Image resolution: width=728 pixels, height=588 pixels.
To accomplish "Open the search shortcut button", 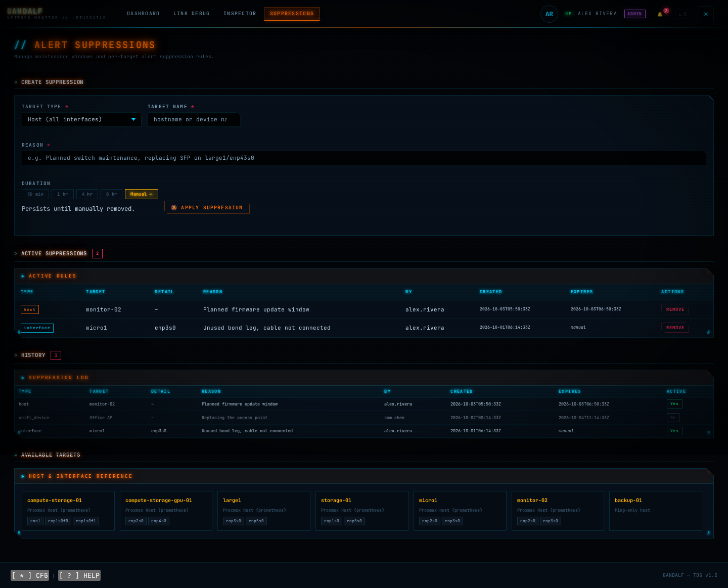I will click(x=682, y=14).
